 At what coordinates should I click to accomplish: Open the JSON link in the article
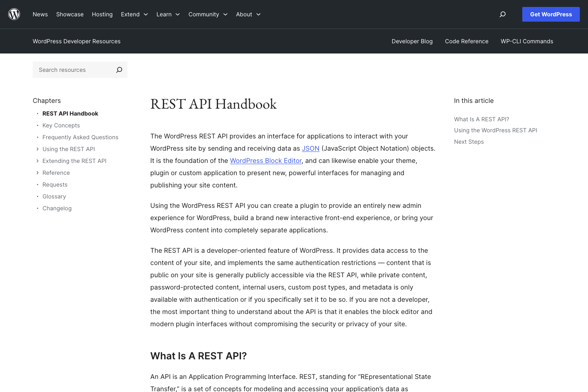tap(310, 148)
